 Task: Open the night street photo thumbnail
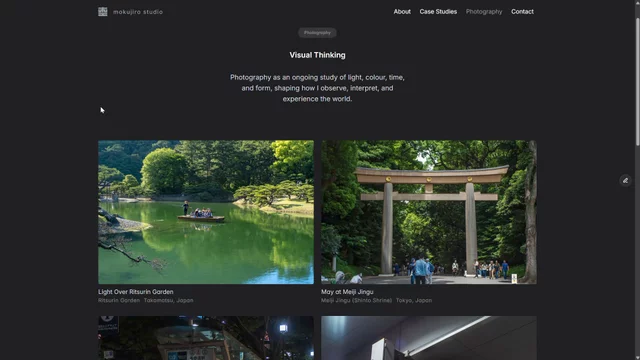[206, 338]
